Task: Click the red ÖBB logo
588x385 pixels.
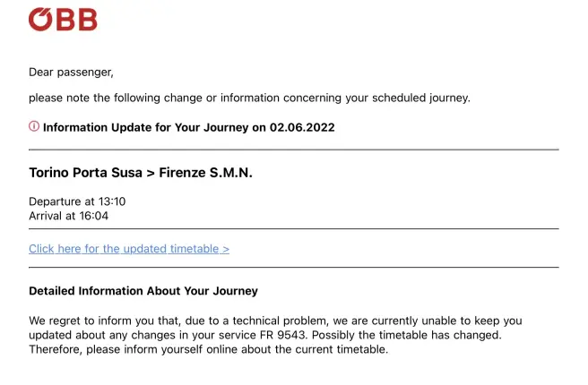Action: (x=63, y=20)
